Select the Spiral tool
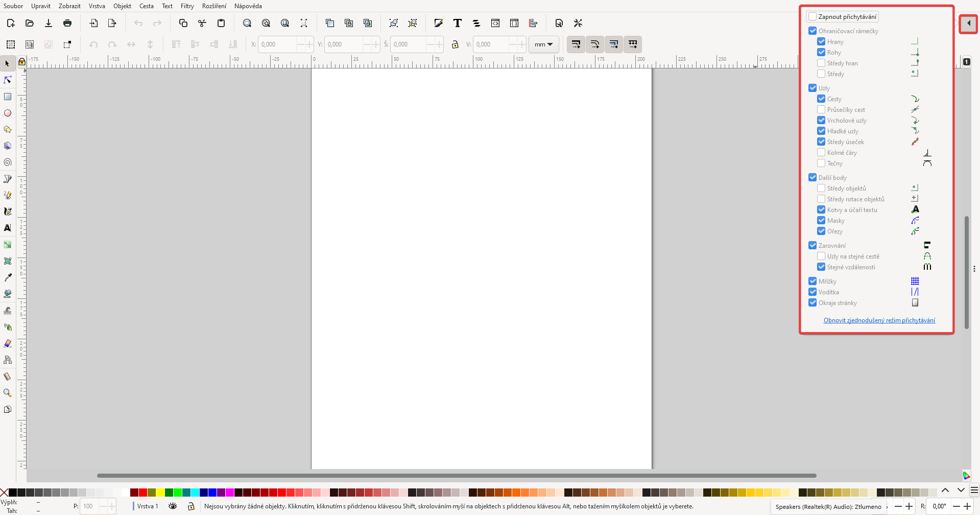 point(8,162)
